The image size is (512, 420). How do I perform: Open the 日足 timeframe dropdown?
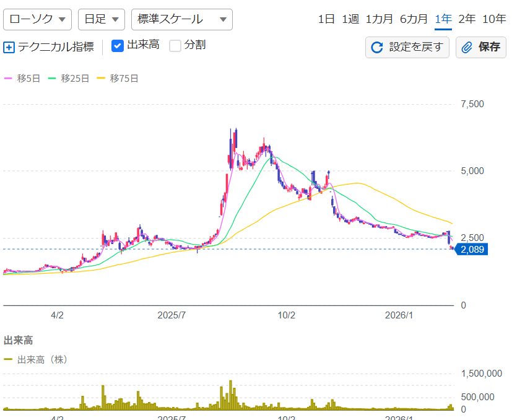[101, 19]
